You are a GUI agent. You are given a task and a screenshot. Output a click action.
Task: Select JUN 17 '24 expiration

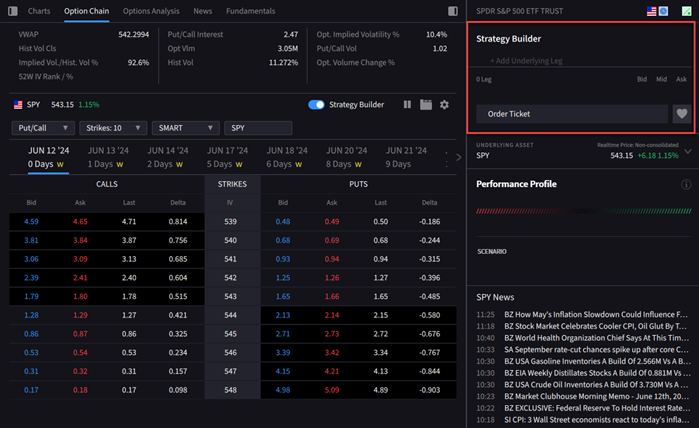pos(227,157)
